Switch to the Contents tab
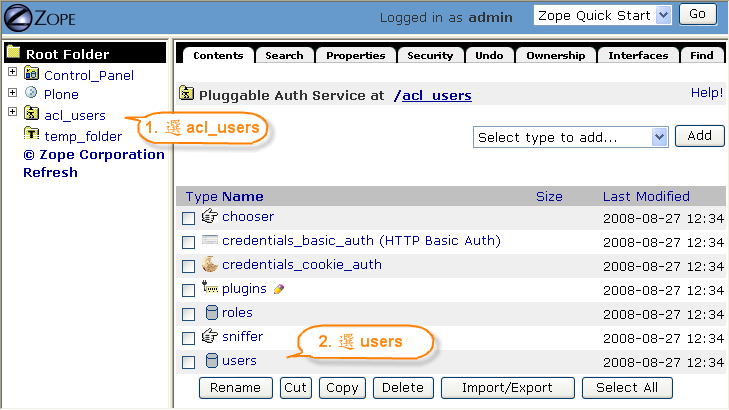The image size is (729, 410). pos(218,55)
